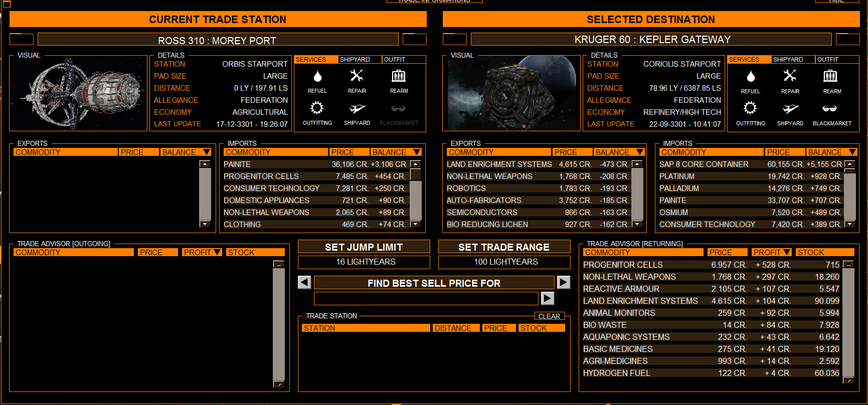Click Kepler Gateway station visual thumbnail
The height and width of the screenshot is (405, 868).
511,93
